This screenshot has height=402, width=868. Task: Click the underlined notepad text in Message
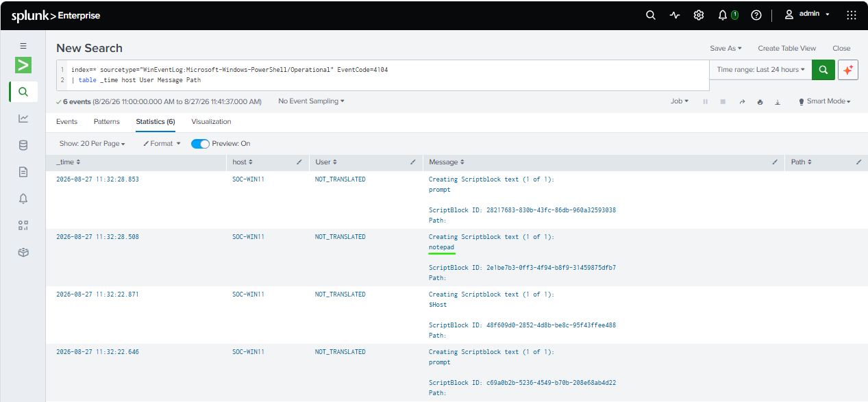tap(441, 247)
